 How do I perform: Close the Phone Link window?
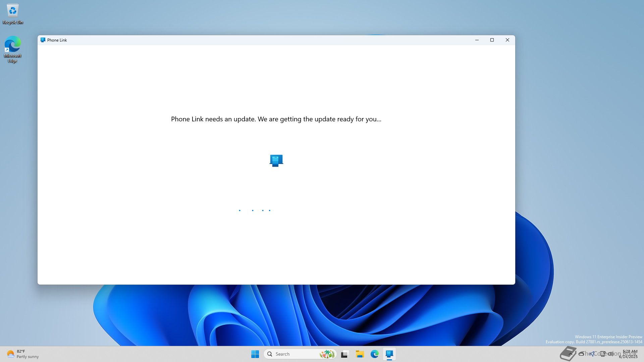(507, 40)
